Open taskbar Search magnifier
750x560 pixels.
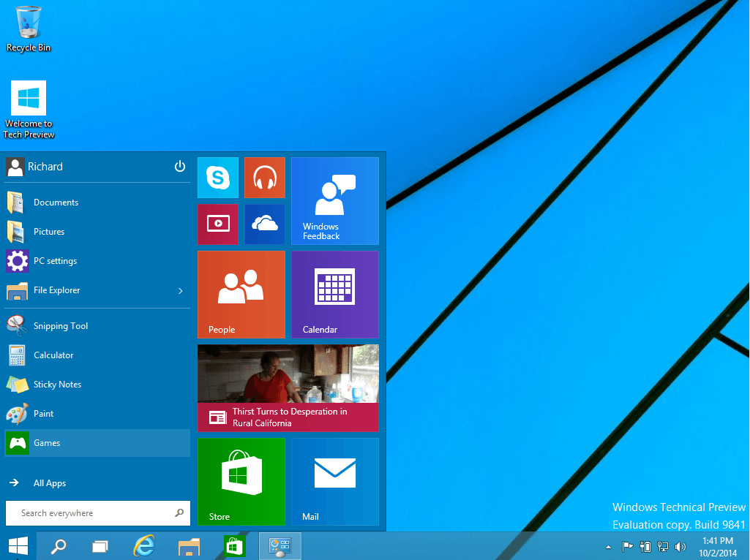point(59,545)
